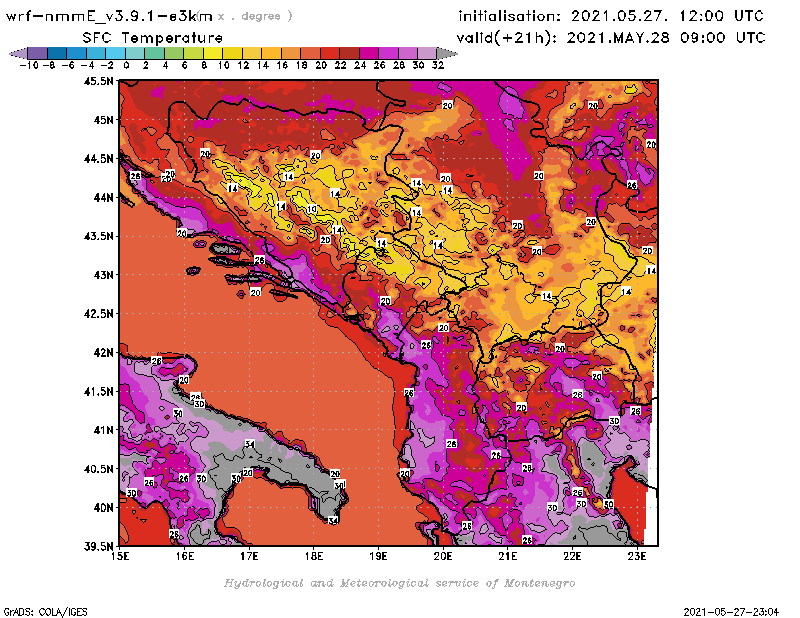Image resolution: width=800 pixels, height=618 pixels.
Task: Click the 'Hydrological and Meteorological service of Montenegro' caption
Action: click(x=399, y=583)
